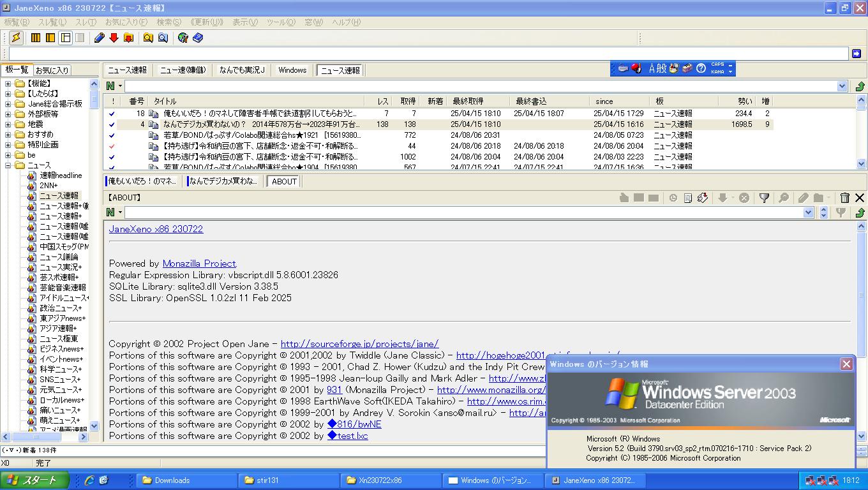Click the image download red-arrow icon
868x490 pixels.
[x=703, y=198]
